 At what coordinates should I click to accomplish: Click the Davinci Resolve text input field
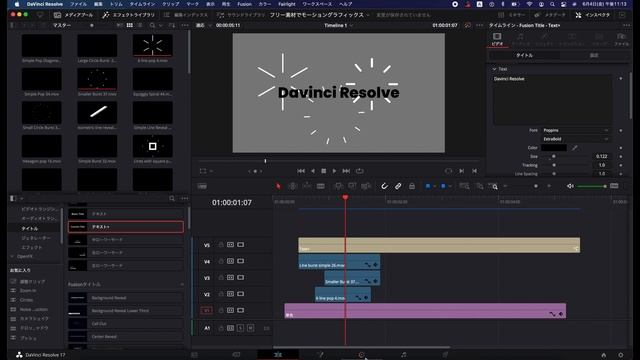[552, 100]
